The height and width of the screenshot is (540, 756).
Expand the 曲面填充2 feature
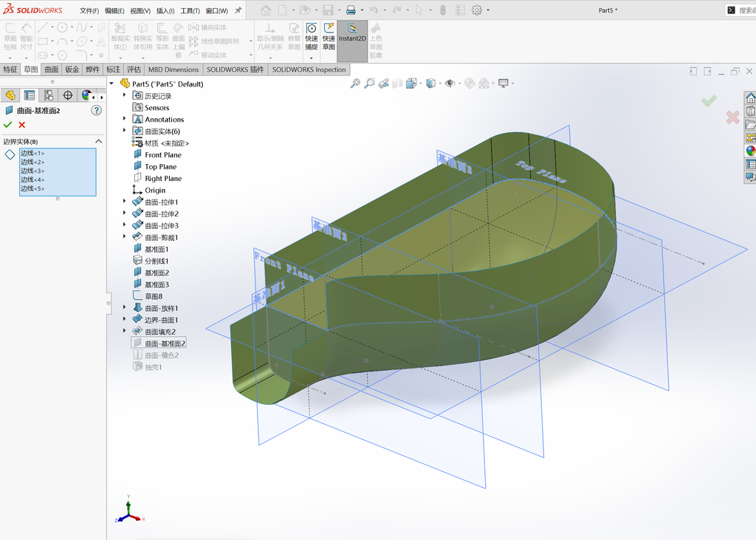pos(124,331)
